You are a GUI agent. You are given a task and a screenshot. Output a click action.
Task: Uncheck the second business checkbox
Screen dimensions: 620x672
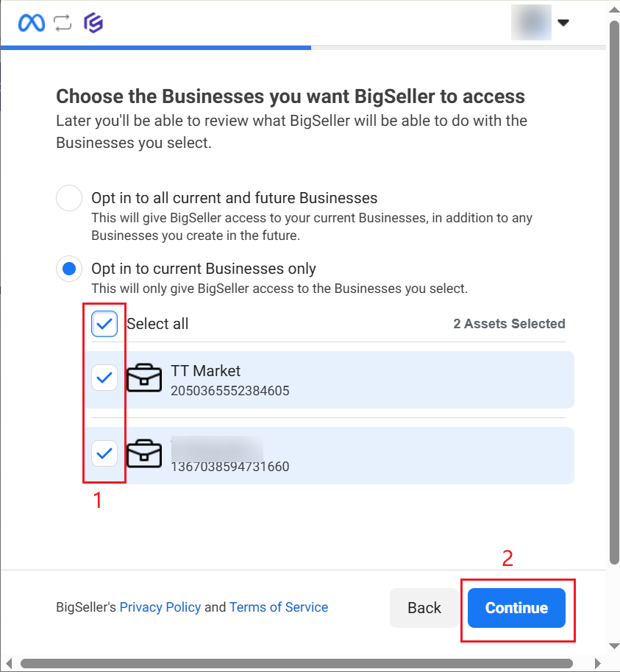pyautogui.click(x=104, y=453)
